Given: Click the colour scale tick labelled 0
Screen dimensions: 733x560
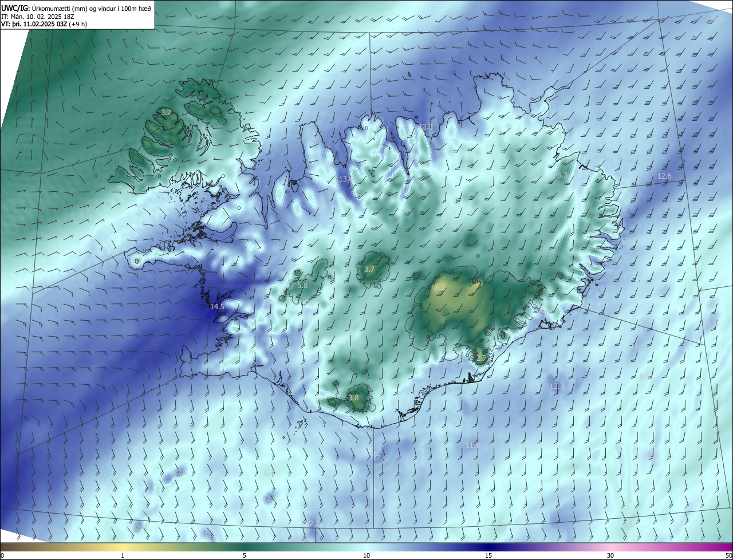Looking at the screenshot, I should [x=2, y=556].
